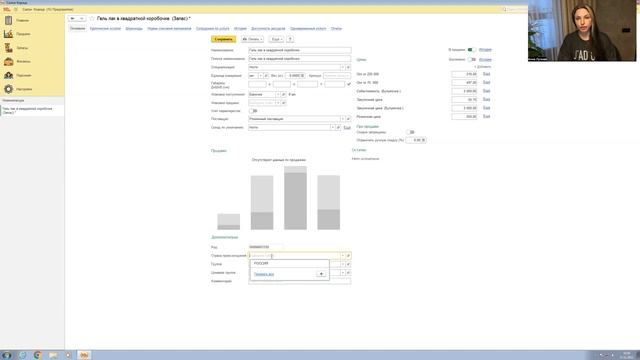Viewport: 640px width, 360px height.
Task: Open the Финансы wallet icon in sidebar
Action: click(9, 62)
